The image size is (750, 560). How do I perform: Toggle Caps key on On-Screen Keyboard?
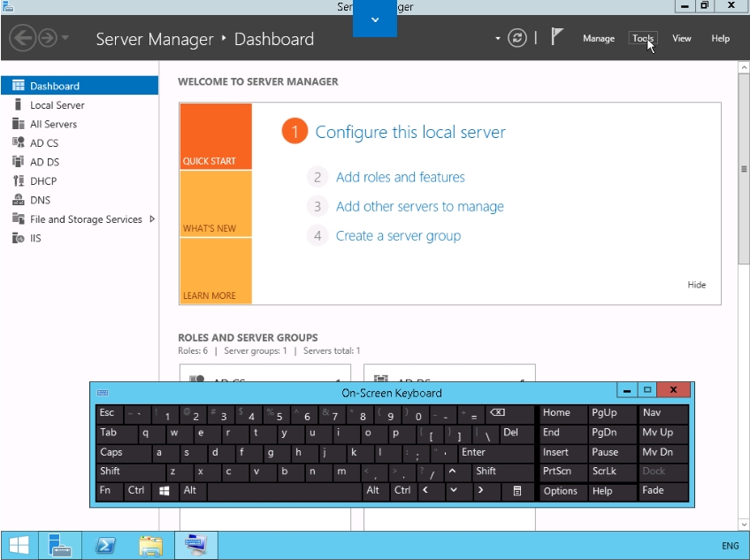pos(124,453)
